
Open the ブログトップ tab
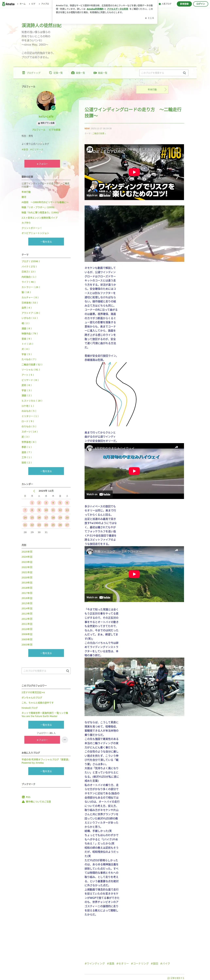pyautogui.click(x=32, y=73)
